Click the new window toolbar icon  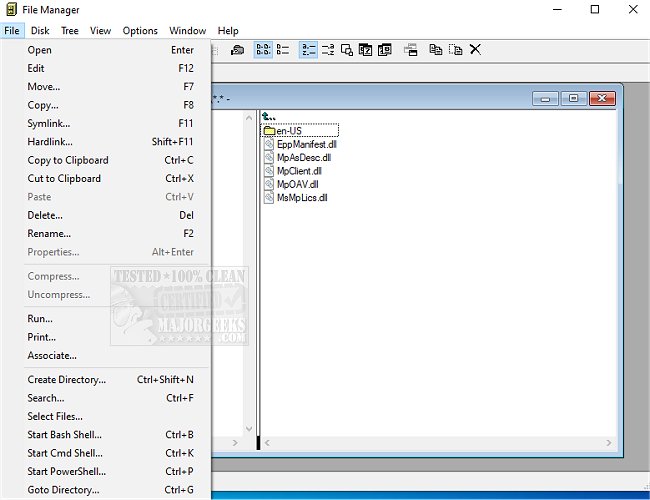point(410,50)
